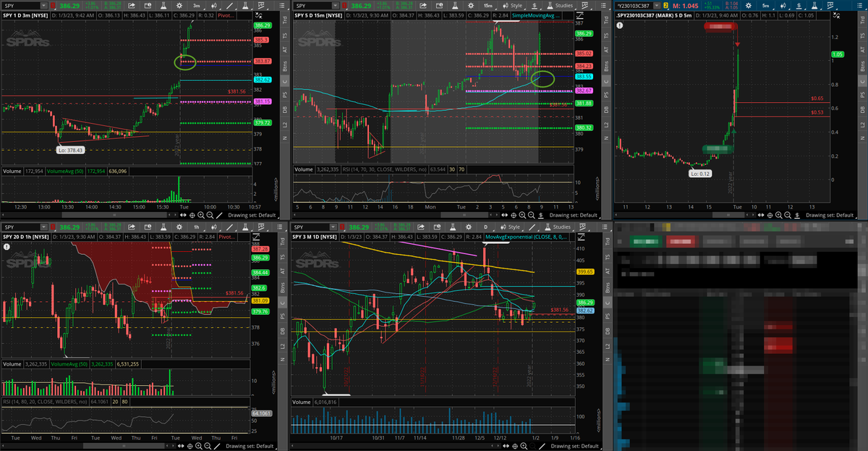This screenshot has width=868, height=451.
Task: Open gear settings on SPY 20 D 1h chart
Action: [x=179, y=227]
